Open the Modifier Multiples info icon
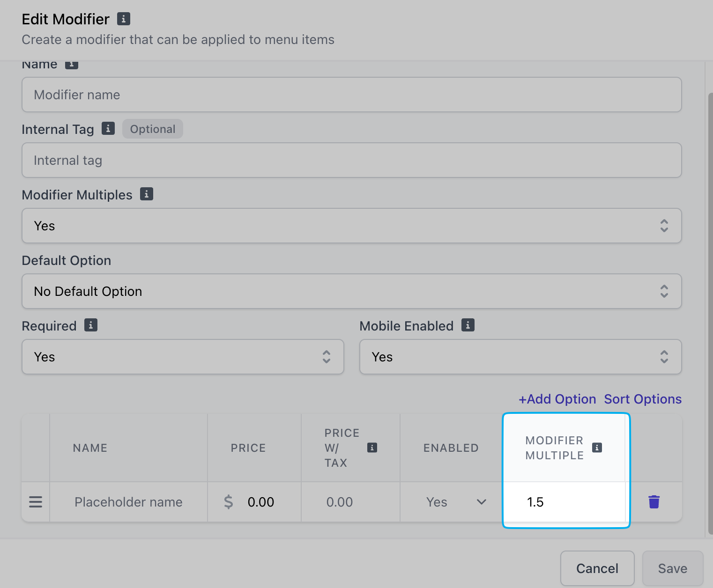713x588 pixels. (x=147, y=194)
